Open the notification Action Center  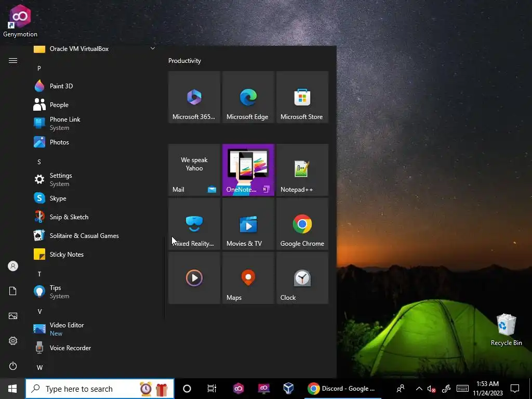pyautogui.click(x=515, y=389)
